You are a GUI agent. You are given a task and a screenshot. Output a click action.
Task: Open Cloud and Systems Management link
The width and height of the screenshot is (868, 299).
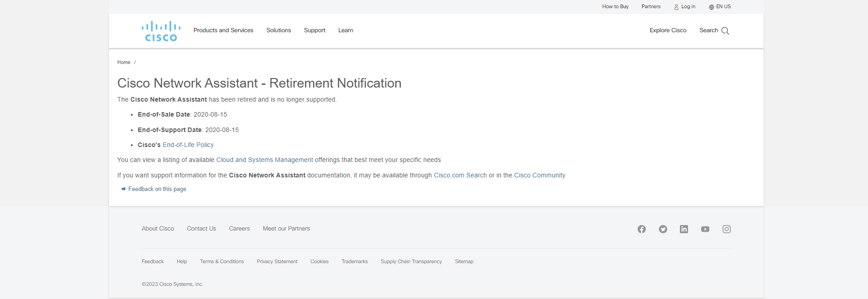264,160
